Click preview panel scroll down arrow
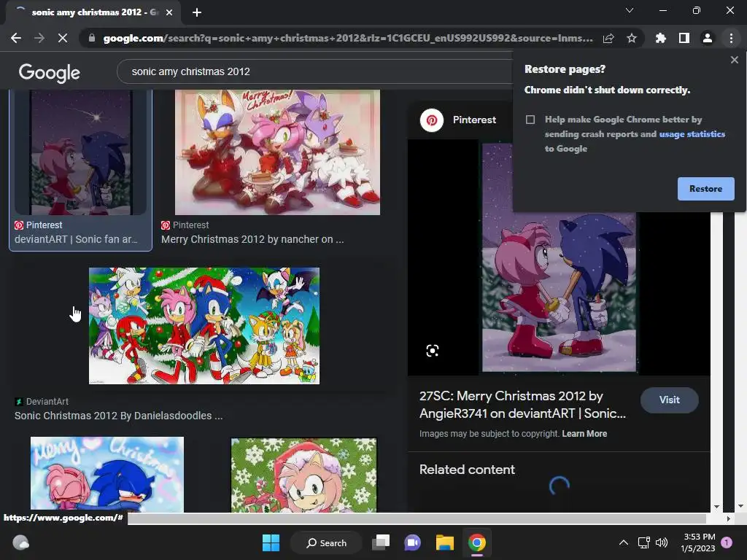This screenshot has height=560, width=747. coord(716,507)
